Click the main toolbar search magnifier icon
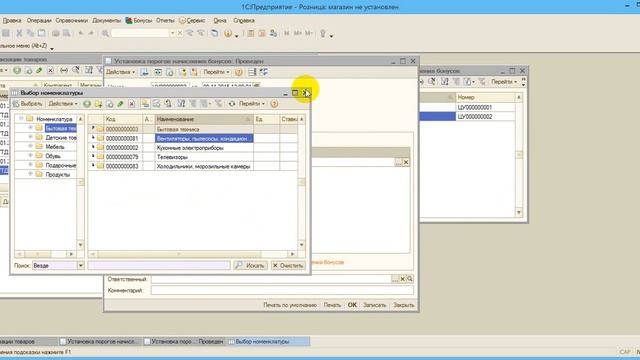Screen dimensions: 640x360 tap(105, 33)
